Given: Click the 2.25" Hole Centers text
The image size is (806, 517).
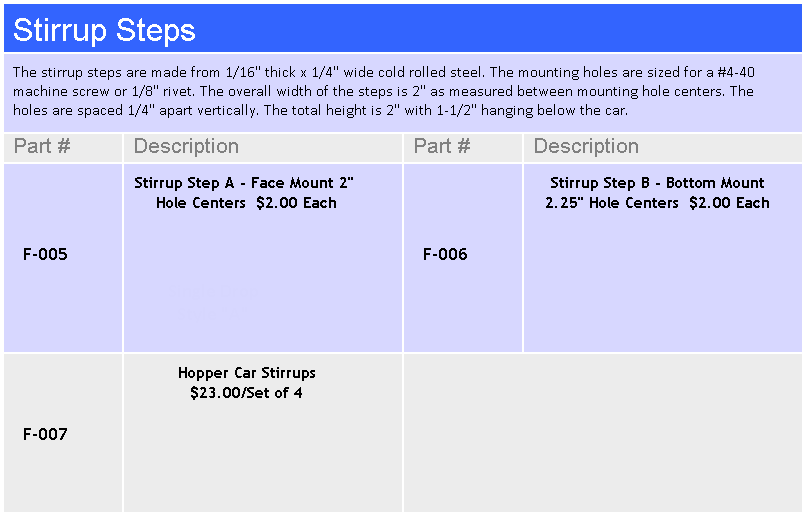Looking at the screenshot, I should pos(612,203).
